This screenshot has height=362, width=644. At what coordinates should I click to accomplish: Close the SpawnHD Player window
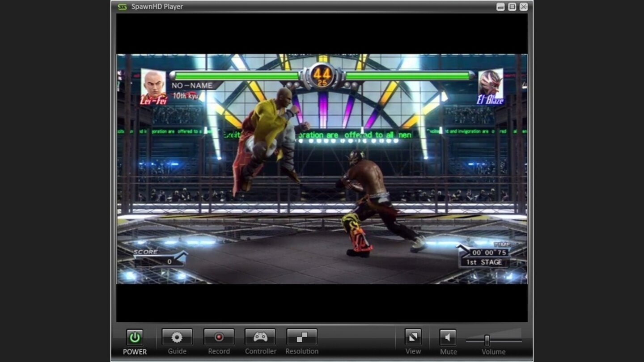[x=524, y=7]
